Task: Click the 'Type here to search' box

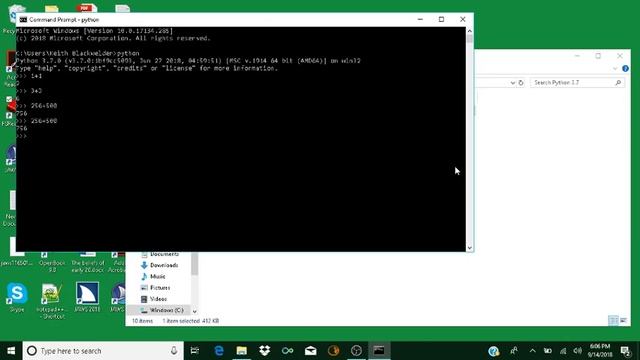Action: point(103,351)
